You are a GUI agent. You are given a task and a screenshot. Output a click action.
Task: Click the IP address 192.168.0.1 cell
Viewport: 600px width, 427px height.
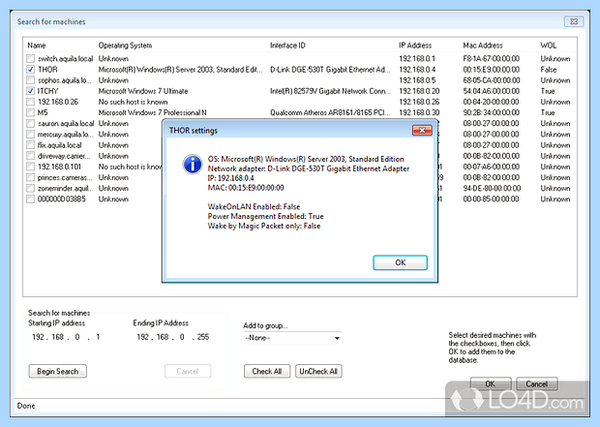[417, 59]
